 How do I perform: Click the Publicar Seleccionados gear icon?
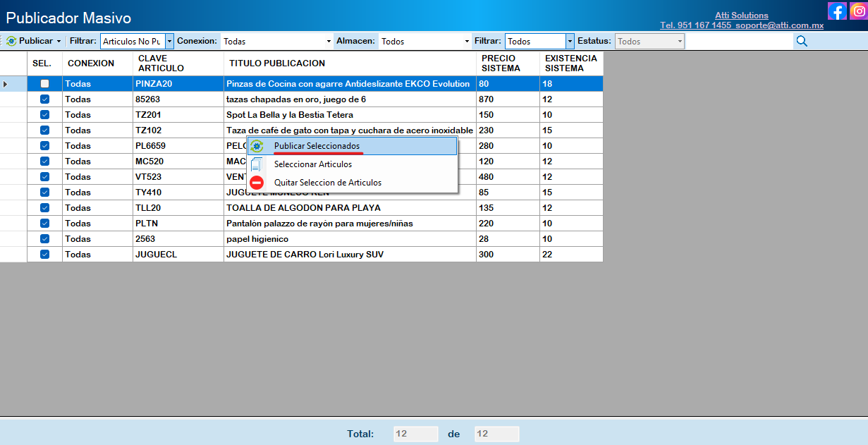tap(257, 146)
